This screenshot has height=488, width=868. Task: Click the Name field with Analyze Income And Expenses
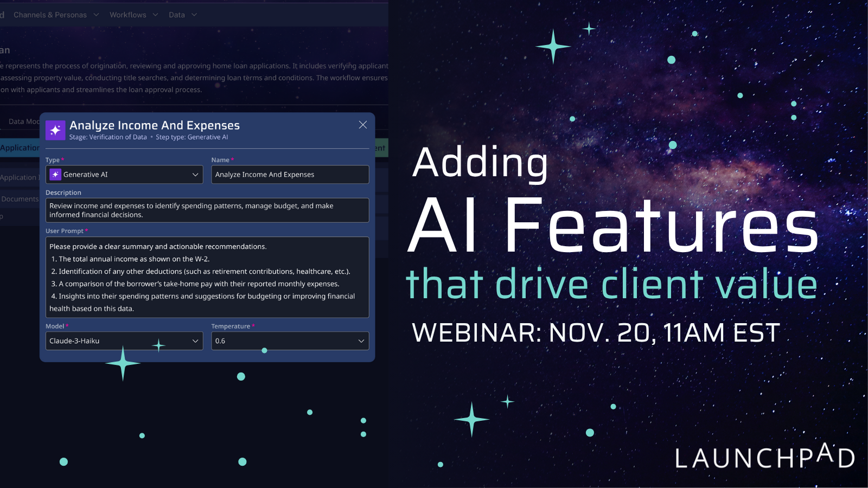click(x=290, y=175)
